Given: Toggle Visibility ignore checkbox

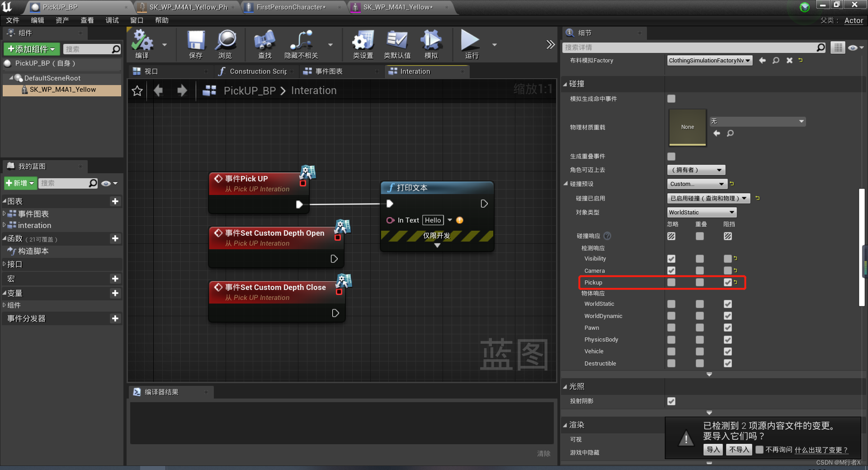Looking at the screenshot, I should click(x=671, y=259).
